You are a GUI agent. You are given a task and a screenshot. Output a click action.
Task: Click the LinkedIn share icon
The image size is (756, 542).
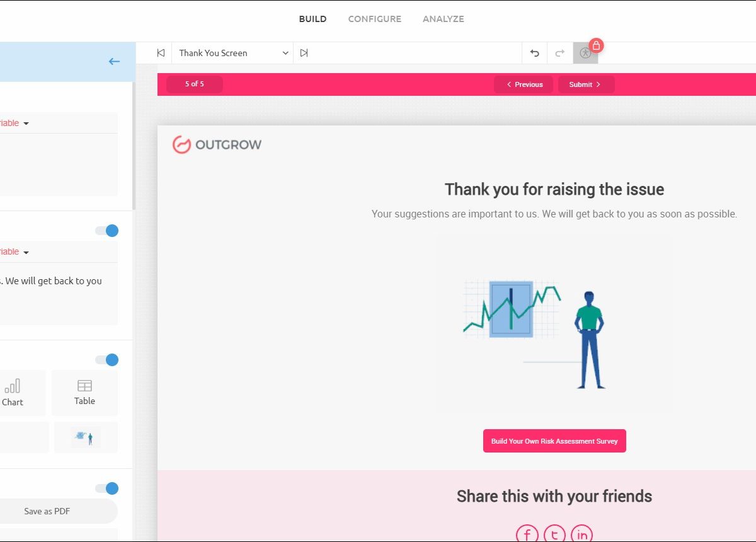[x=581, y=534]
